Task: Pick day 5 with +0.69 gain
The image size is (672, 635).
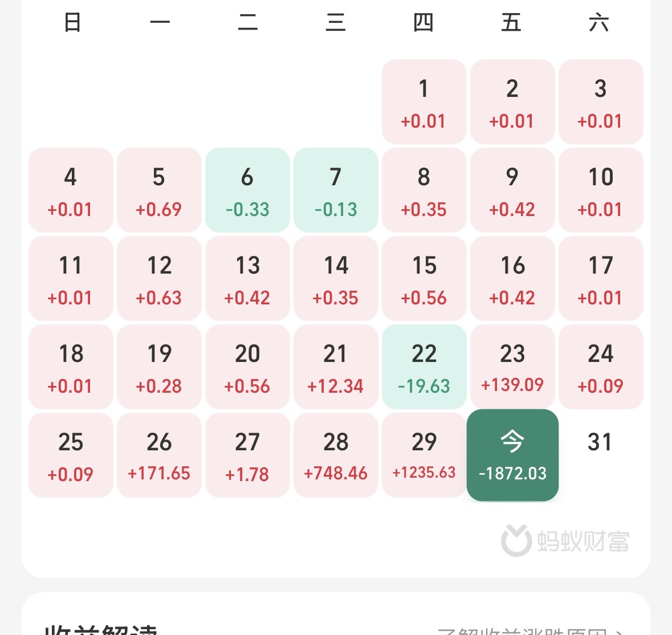Action: point(159,190)
